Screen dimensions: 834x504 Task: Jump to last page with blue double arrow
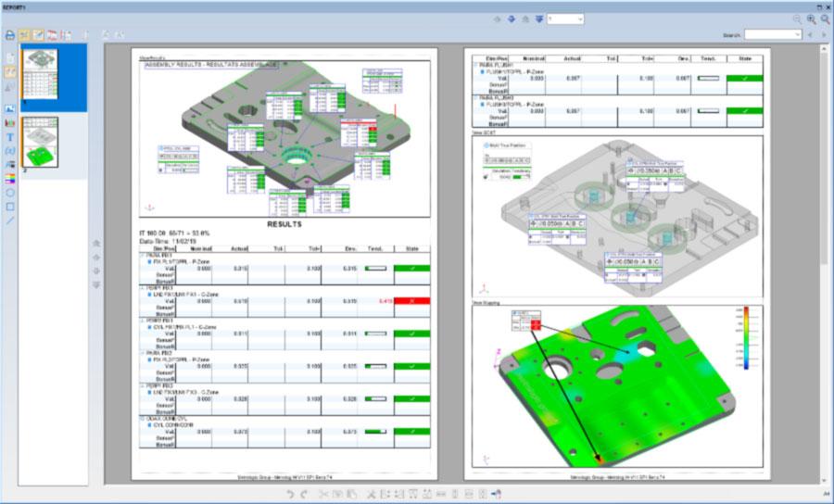538,19
